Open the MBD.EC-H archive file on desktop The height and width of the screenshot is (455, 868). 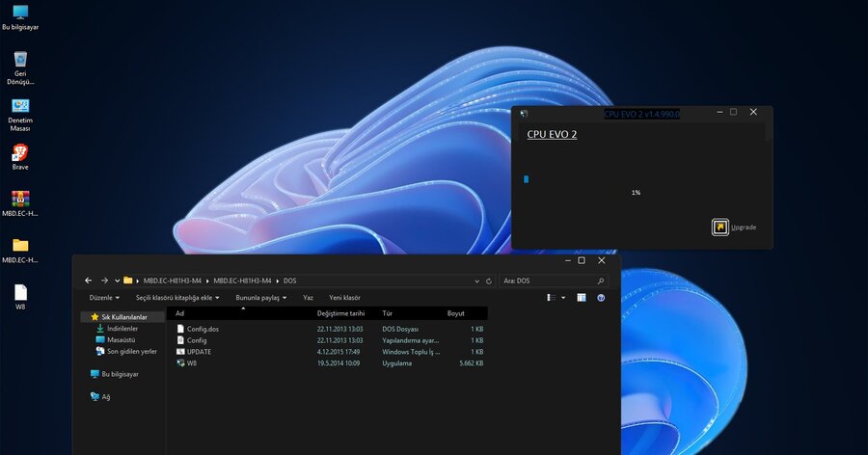(20, 200)
